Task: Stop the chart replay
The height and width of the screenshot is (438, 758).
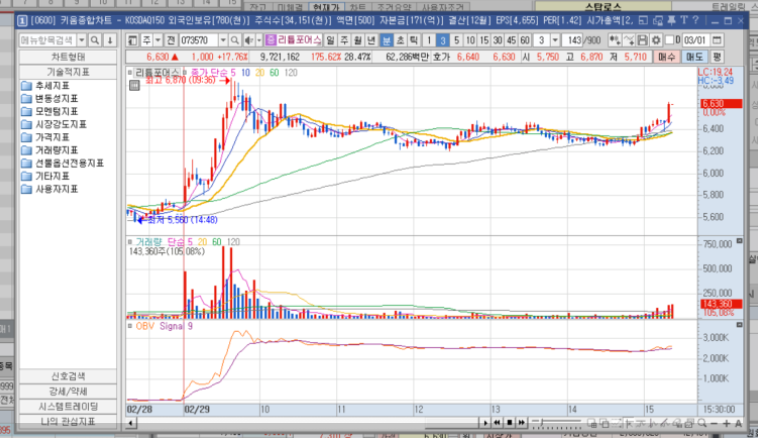Action: [x=509, y=423]
